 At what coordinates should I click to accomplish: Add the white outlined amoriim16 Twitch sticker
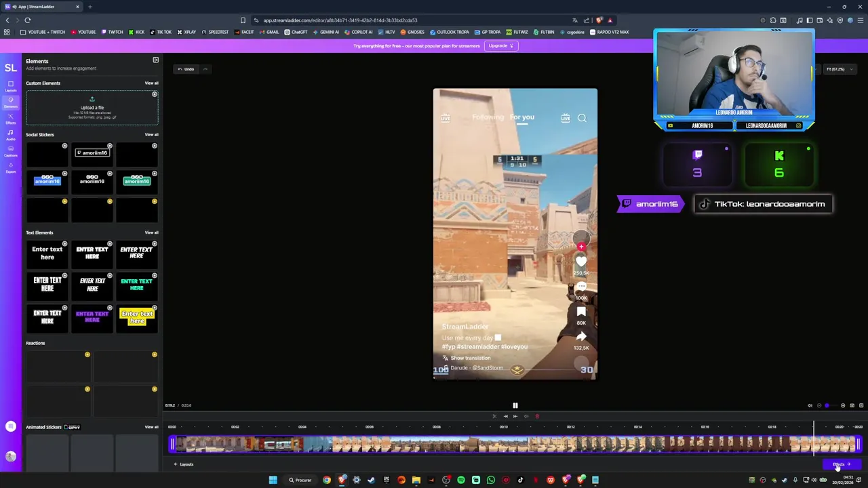point(92,153)
